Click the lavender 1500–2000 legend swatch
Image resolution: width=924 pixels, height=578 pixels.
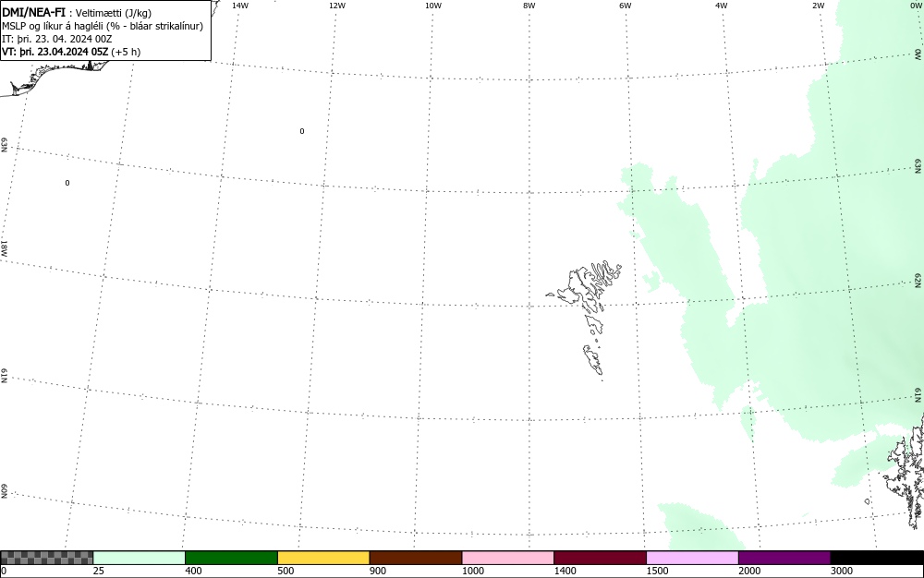pos(692,558)
